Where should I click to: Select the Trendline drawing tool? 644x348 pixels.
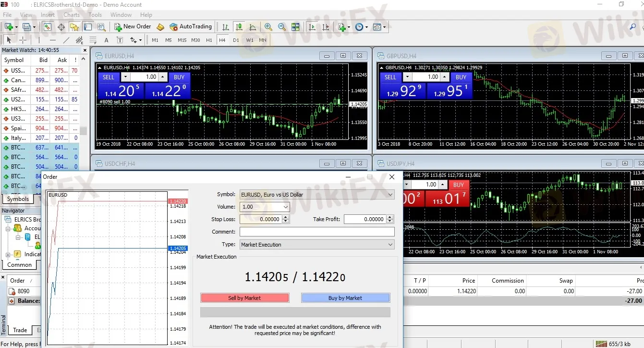click(66, 40)
